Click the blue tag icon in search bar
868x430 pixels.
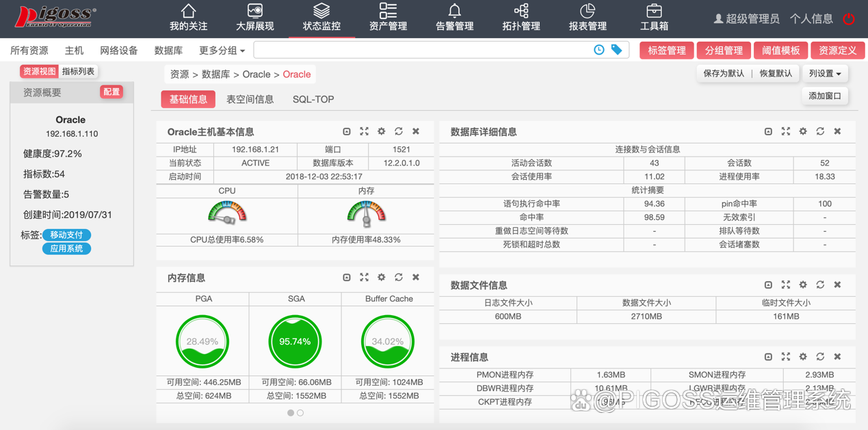tap(616, 50)
